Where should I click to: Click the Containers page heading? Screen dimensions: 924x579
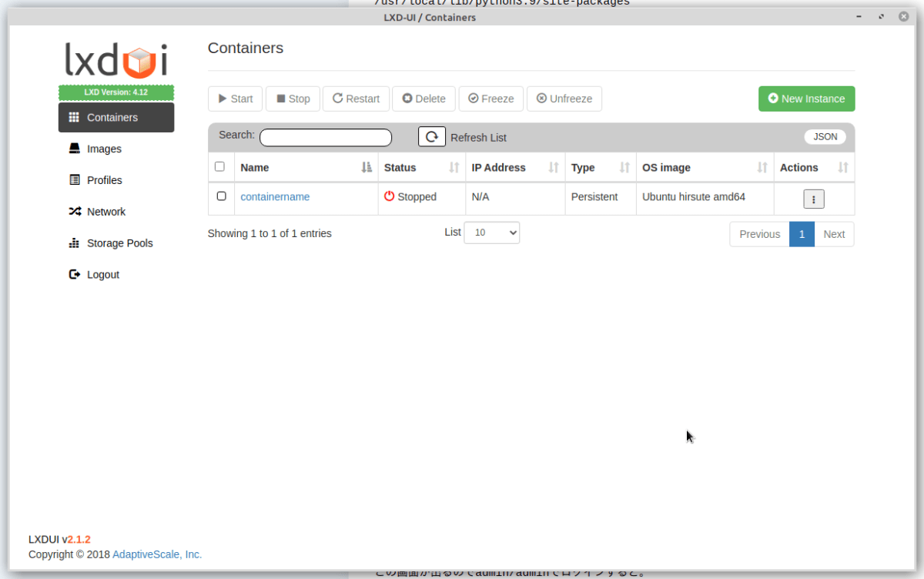(x=246, y=48)
